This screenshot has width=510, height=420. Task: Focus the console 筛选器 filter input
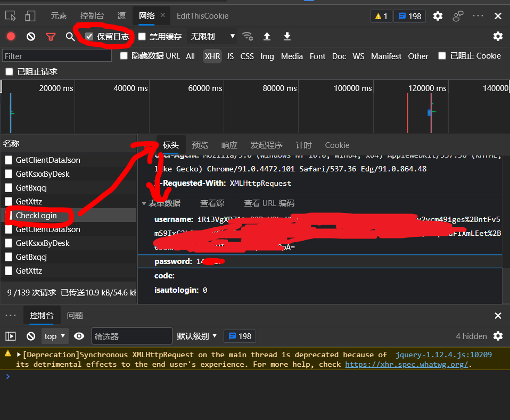tap(131, 336)
